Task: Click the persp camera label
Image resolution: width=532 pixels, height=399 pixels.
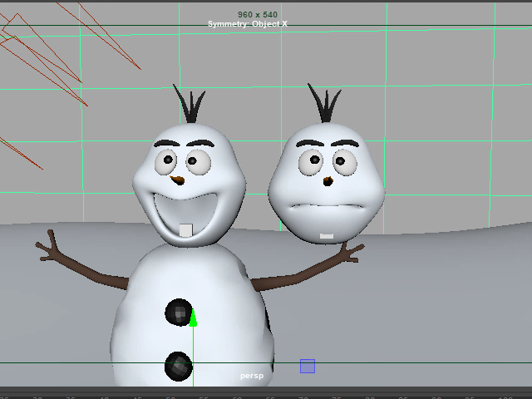Action: click(x=251, y=376)
